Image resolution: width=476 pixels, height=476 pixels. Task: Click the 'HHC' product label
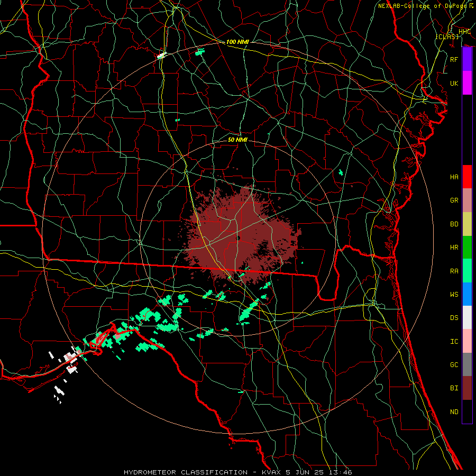pyautogui.click(x=464, y=32)
